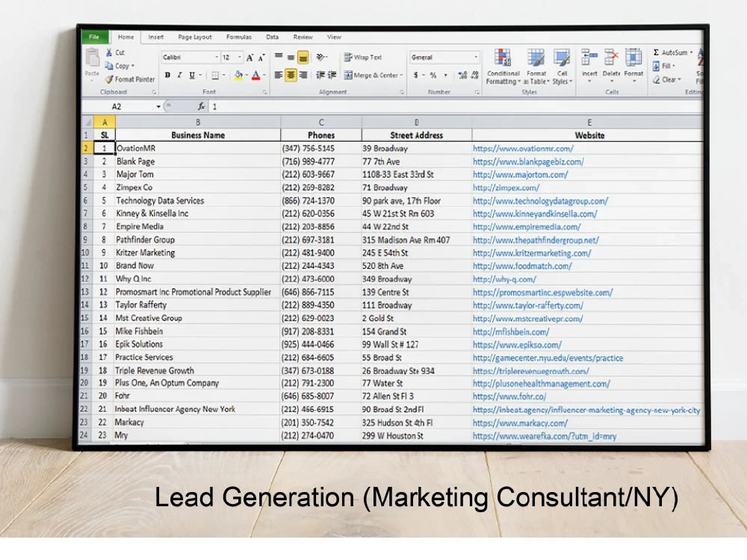This screenshot has height=560, width=747.
Task: Toggle Wrap Text
Action: (363, 57)
